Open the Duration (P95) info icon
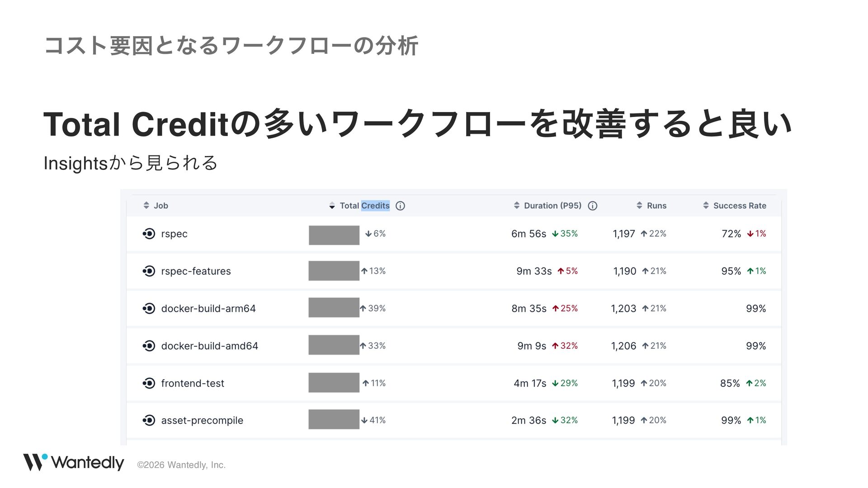This screenshot has height=488, width=868. click(593, 206)
